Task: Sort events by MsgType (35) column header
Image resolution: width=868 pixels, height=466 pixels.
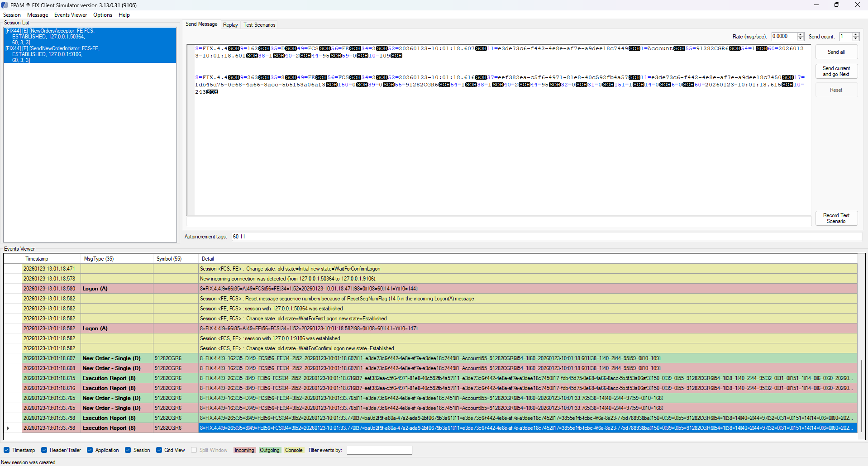Action: click(x=99, y=259)
